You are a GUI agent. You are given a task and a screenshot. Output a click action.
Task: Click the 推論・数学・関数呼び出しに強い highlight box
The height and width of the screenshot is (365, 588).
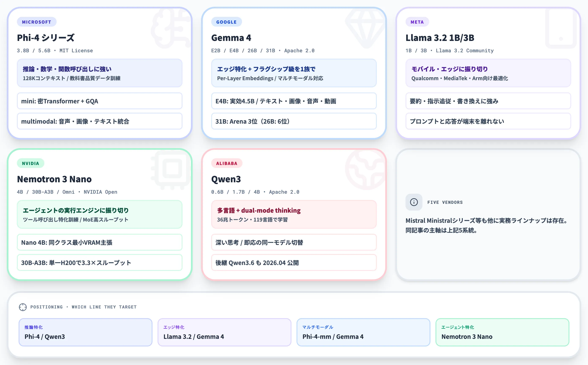99,73
